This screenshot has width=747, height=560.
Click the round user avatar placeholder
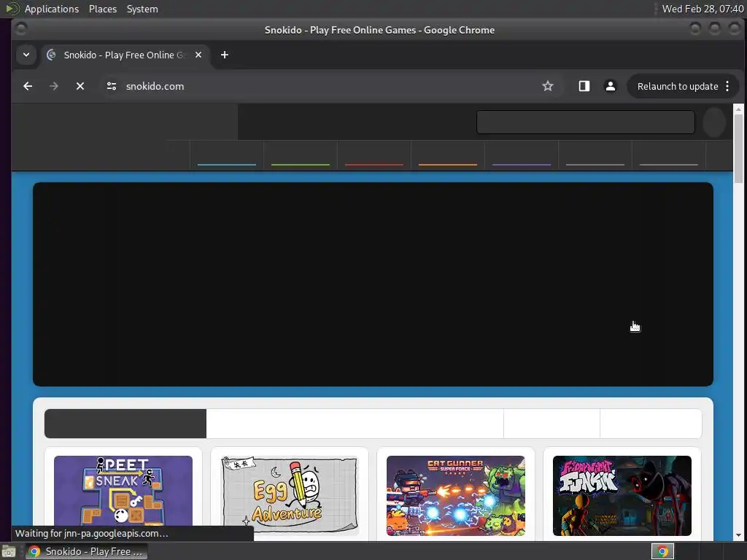point(714,122)
